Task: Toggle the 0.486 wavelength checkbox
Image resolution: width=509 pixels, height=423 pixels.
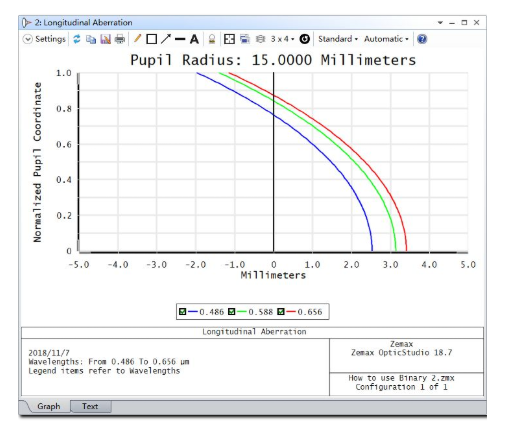Action: tap(182, 312)
